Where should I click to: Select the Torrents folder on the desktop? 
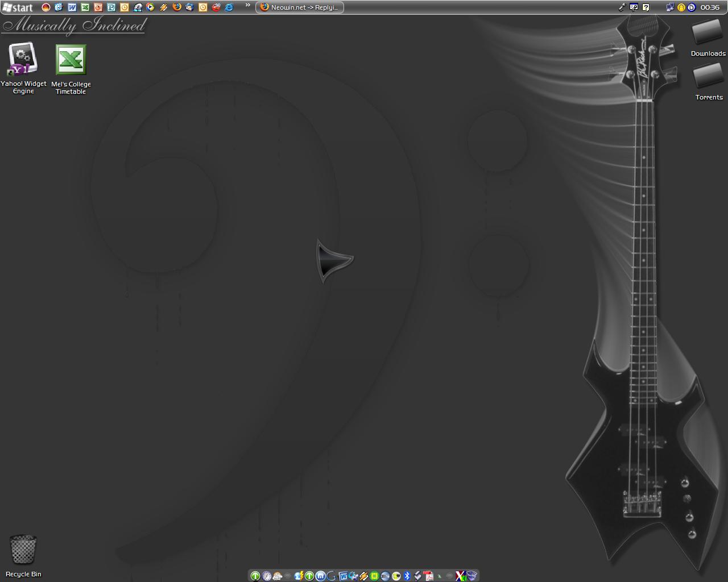709,82
